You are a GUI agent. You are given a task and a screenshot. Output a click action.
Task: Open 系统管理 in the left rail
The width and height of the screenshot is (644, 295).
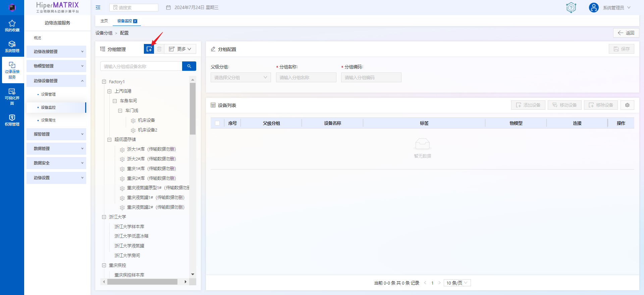(x=12, y=47)
